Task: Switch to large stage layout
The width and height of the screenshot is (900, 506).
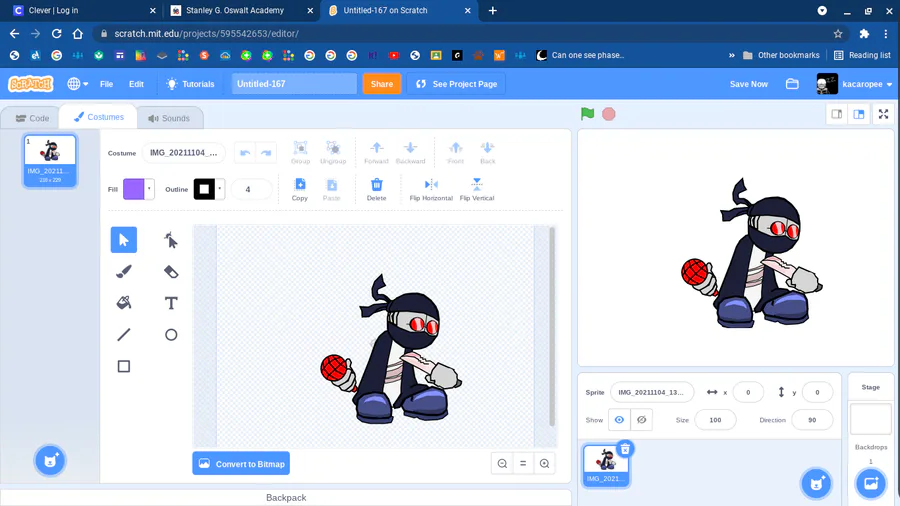Action: (x=859, y=114)
